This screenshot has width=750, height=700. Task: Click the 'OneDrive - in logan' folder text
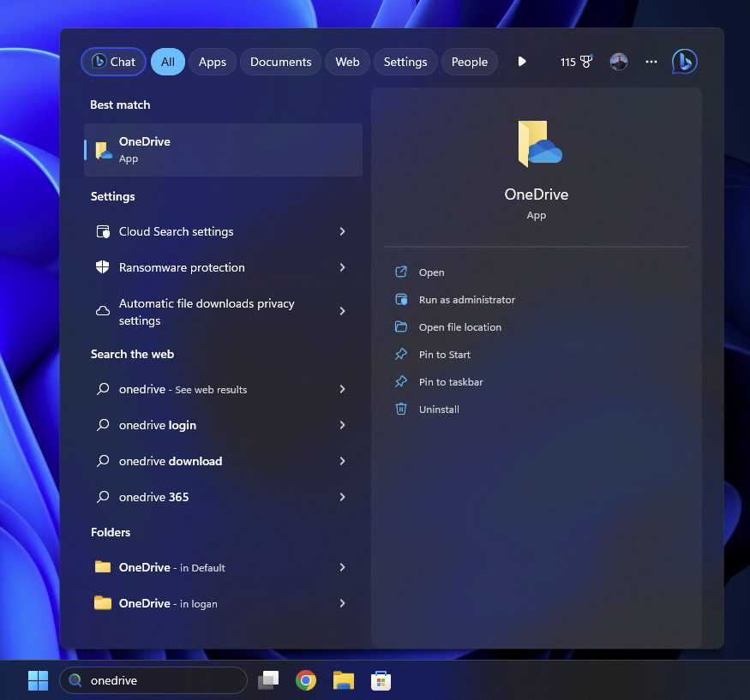click(168, 603)
